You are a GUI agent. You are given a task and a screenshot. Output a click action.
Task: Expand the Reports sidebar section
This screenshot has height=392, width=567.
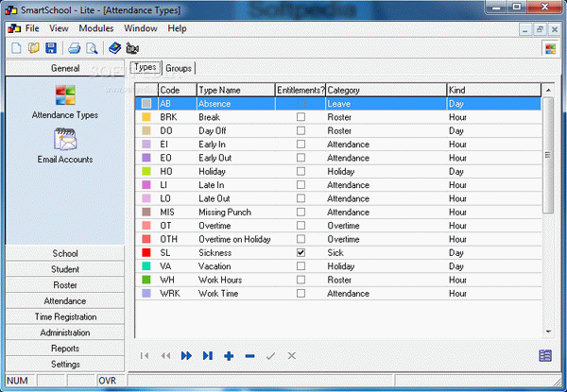coord(65,349)
